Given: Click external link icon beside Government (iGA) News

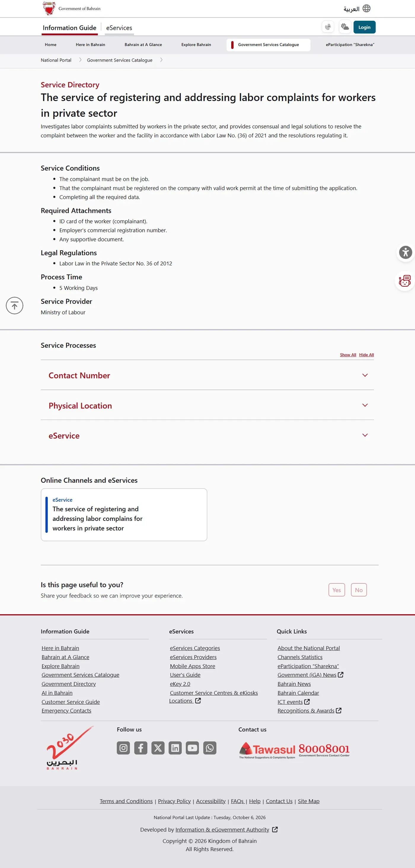Looking at the screenshot, I should point(340,675).
